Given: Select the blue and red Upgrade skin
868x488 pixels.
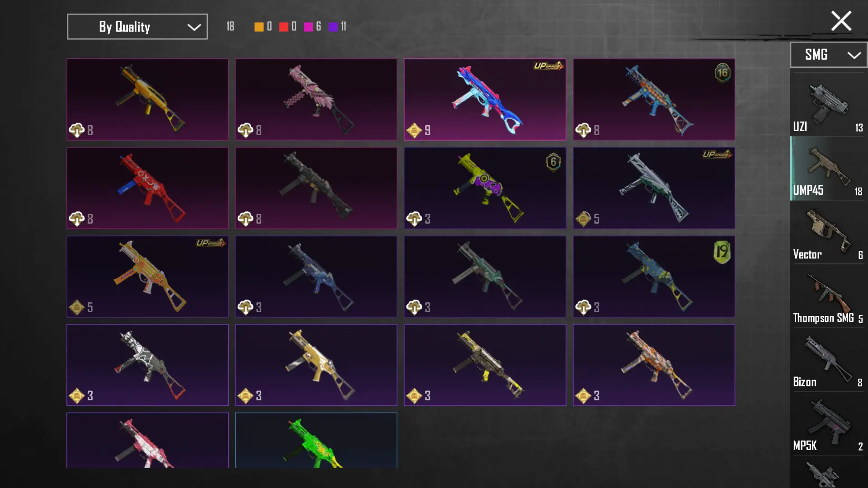Looking at the screenshot, I should 485,99.
